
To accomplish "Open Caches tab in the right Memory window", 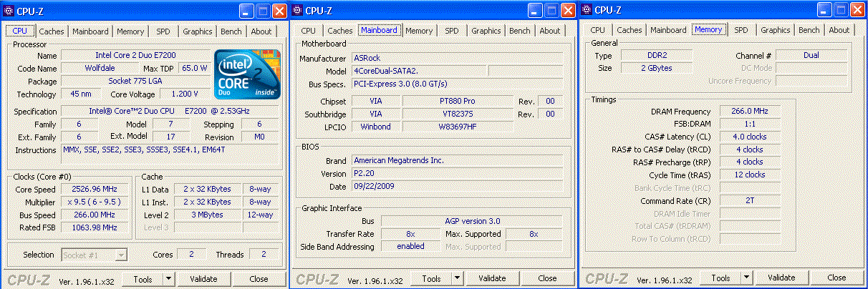I will [x=630, y=31].
